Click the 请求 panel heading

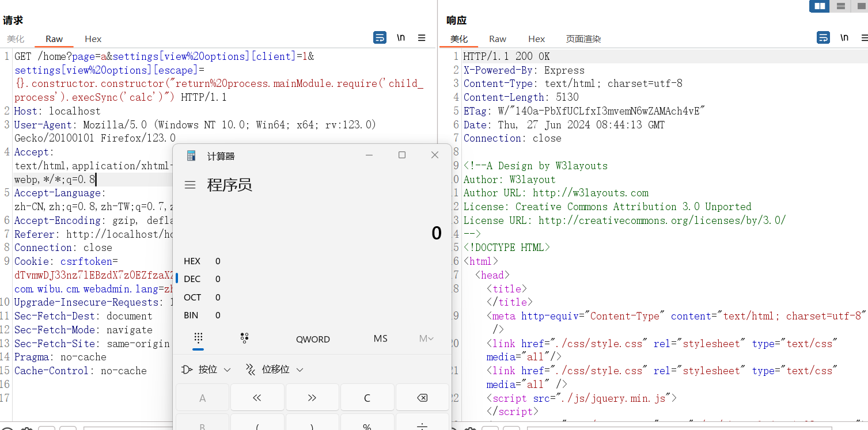coord(13,21)
